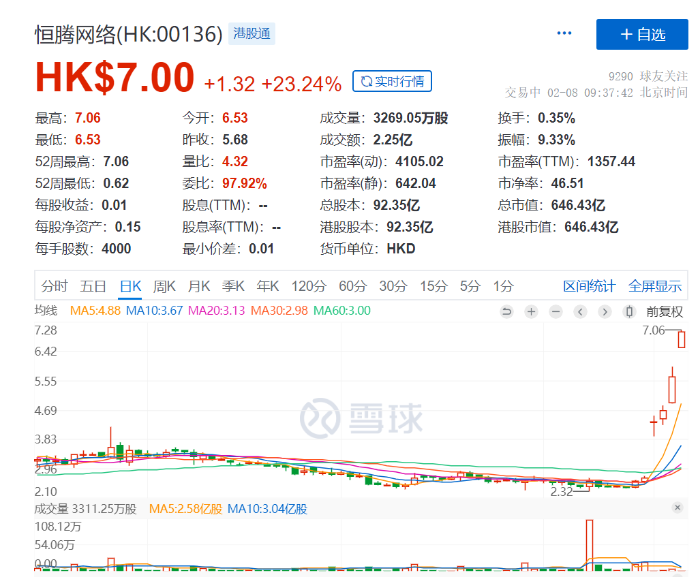Click the candlestick chart type icon
Screen dimensions: 700x577
pyautogui.click(x=629, y=311)
